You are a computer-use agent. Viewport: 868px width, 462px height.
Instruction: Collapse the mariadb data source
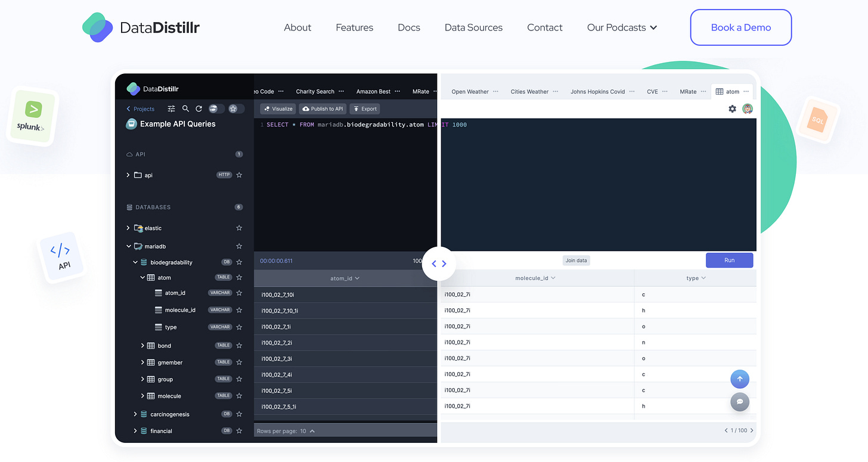[x=128, y=246]
